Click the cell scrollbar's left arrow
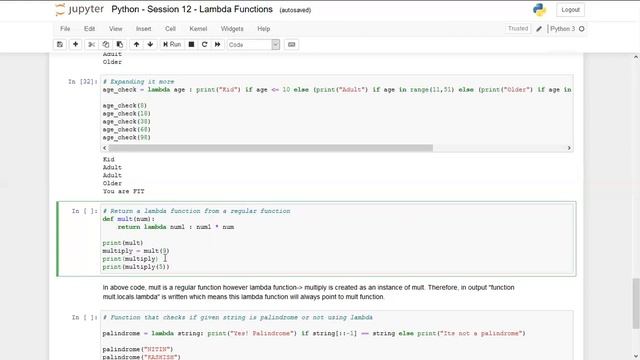This screenshot has width=640, height=360. coord(105,148)
